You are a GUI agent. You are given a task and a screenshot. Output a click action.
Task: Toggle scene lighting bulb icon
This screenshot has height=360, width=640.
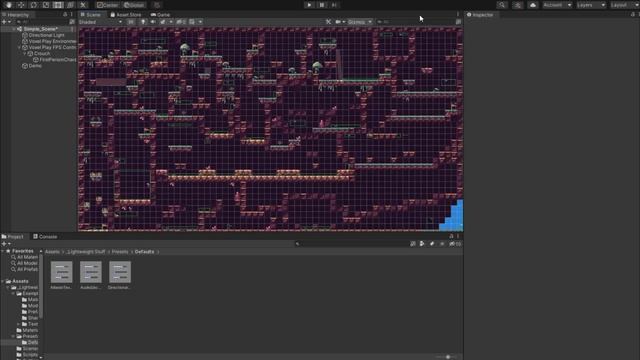point(143,22)
